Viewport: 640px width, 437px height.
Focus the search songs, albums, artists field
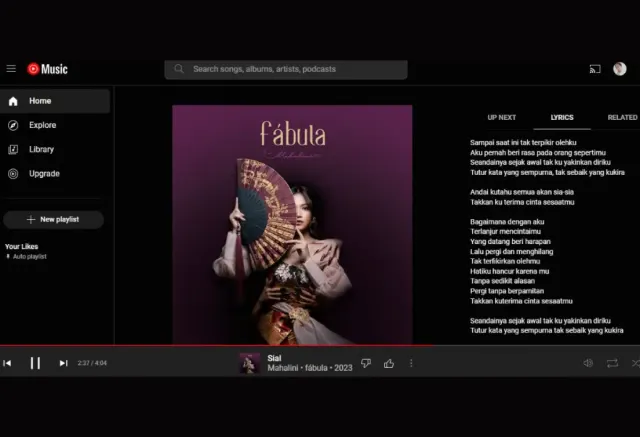coord(286,69)
